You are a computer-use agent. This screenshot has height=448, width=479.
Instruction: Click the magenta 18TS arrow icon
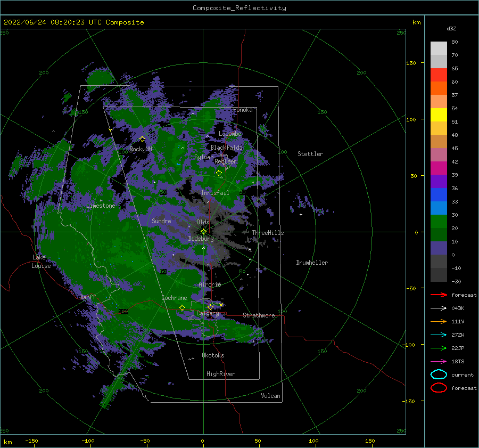[439, 362]
